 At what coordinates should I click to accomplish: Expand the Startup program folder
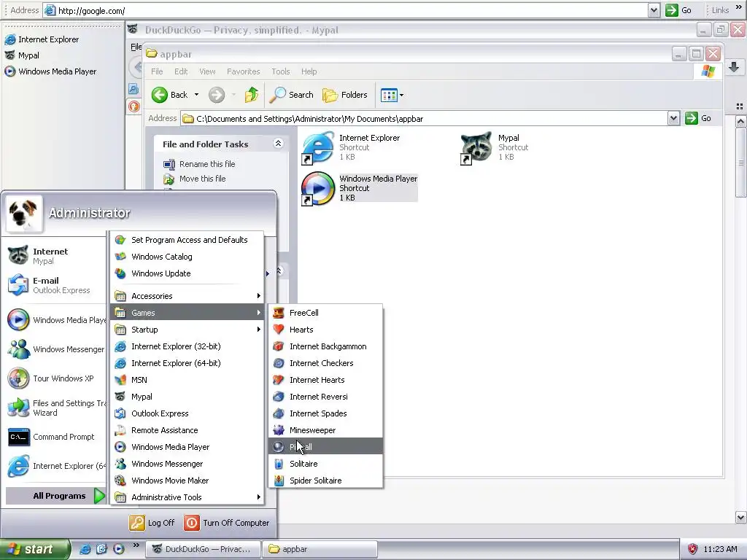point(187,330)
